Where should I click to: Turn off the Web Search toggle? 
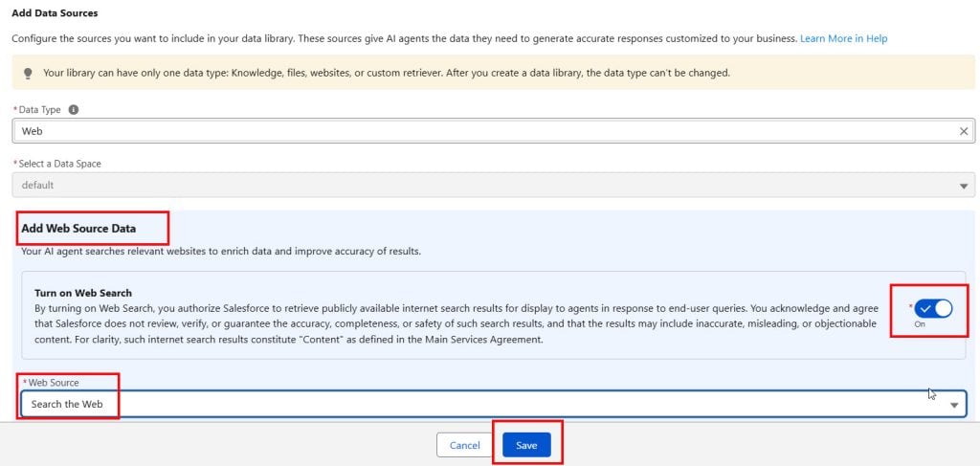(933, 308)
